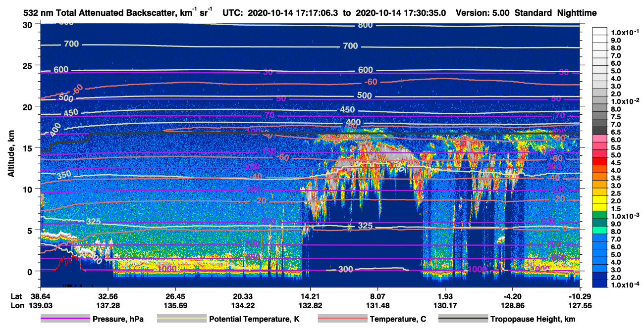This screenshot has width=644, height=330.
Task: Click latitude value '8.07'
Action: pyautogui.click(x=378, y=296)
